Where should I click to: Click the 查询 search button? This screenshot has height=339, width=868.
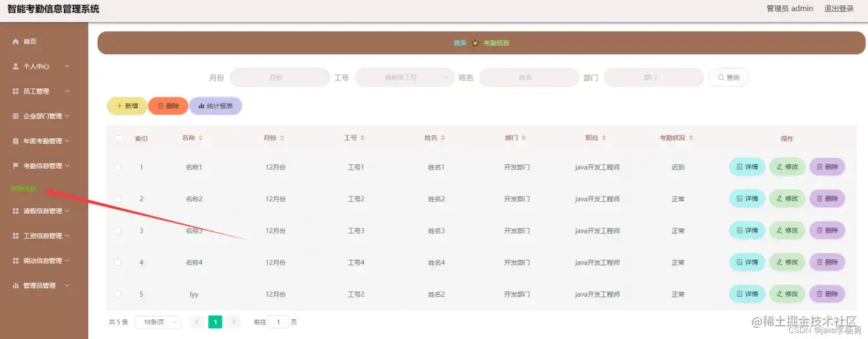click(x=728, y=77)
